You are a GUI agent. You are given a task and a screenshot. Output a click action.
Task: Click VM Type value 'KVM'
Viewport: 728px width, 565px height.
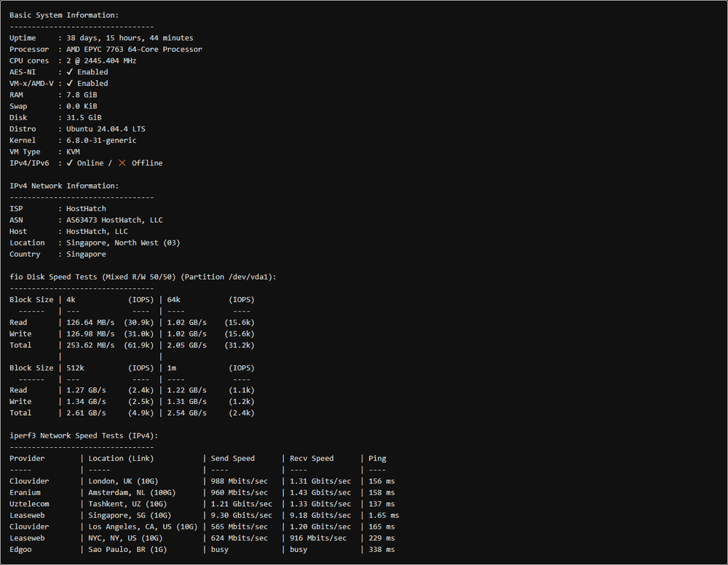pos(73,152)
